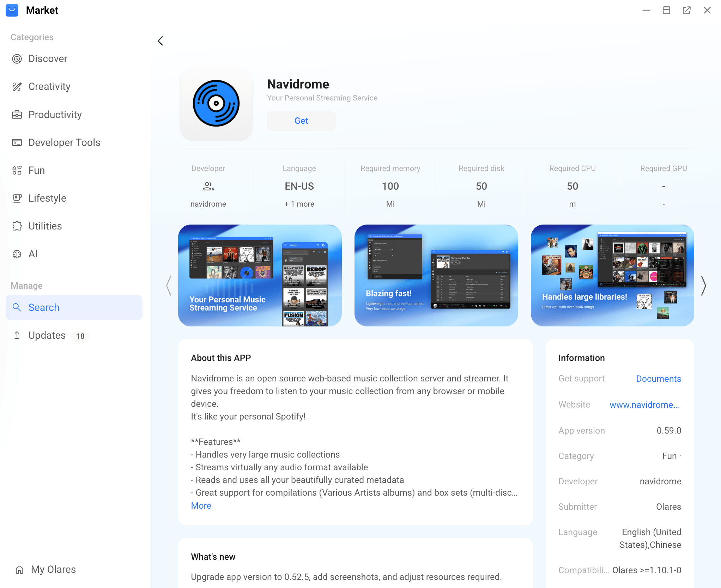This screenshot has height=588, width=721.
Task: Click the Discover category icon
Action: (x=17, y=59)
